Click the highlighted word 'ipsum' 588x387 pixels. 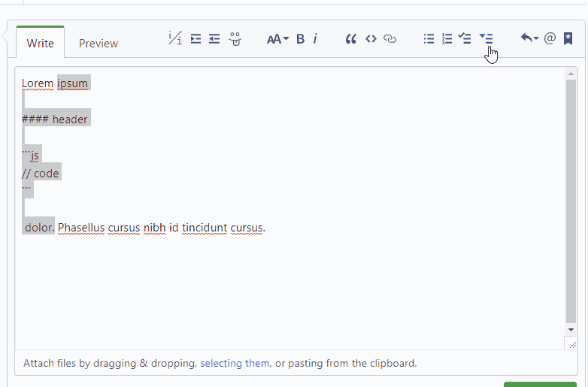72,83
